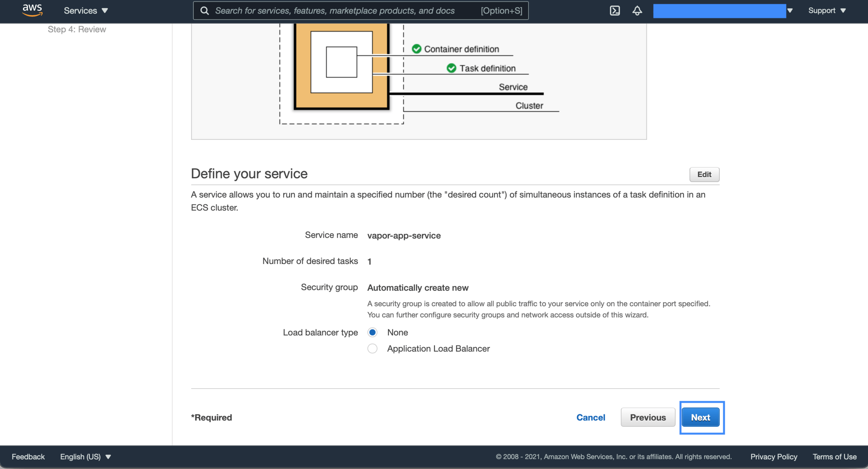
Task: Click the Cancel link
Action: pos(590,417)
